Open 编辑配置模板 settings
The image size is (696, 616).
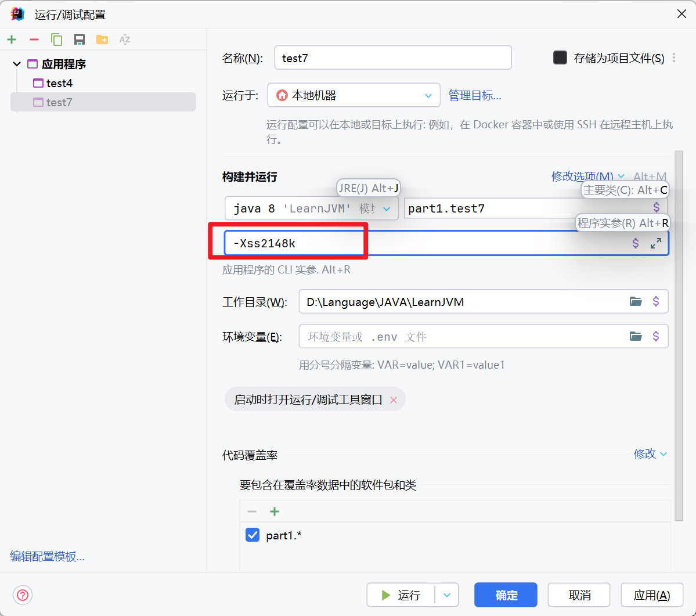point(46,556)
